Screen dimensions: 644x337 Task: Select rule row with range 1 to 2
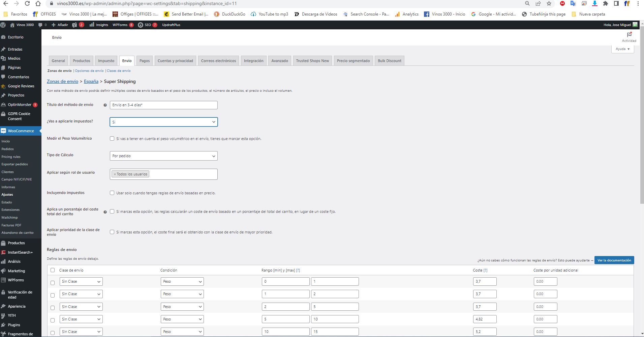coord(53,295)
